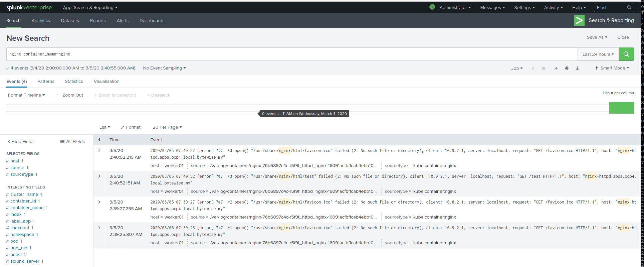Click the green timeline bar column
Image resolution: width=644 pixels, height=267 pixels.
[x=621, y=108]
